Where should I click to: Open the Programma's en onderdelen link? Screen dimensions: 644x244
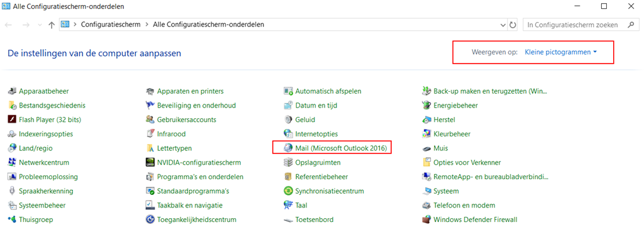click(200, 177)
